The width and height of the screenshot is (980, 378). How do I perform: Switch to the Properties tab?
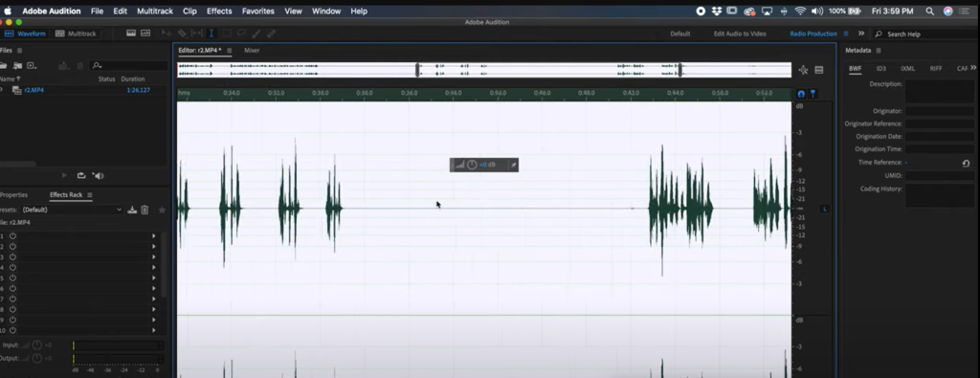tap(13, 195)
